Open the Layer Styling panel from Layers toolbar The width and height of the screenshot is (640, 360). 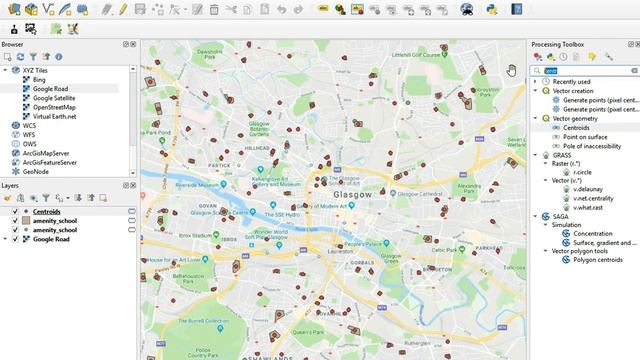7,198
